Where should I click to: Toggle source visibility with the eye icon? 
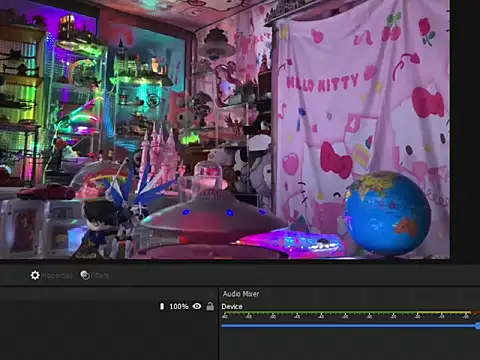[197, 306]
